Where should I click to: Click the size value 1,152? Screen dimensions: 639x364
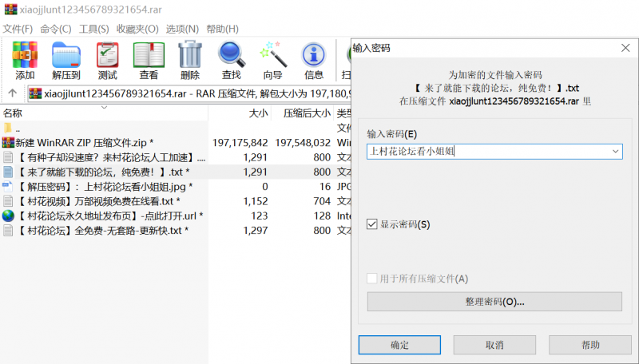(256, 201)
